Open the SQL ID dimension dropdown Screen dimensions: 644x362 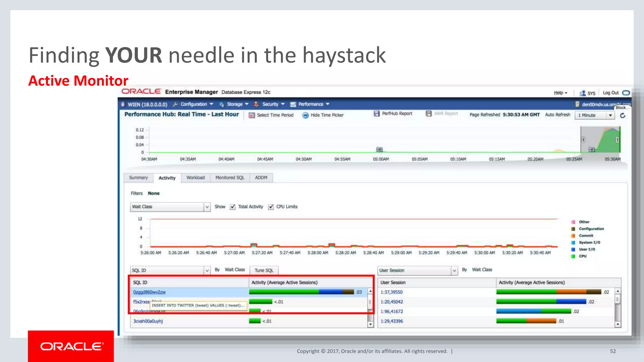170,270
